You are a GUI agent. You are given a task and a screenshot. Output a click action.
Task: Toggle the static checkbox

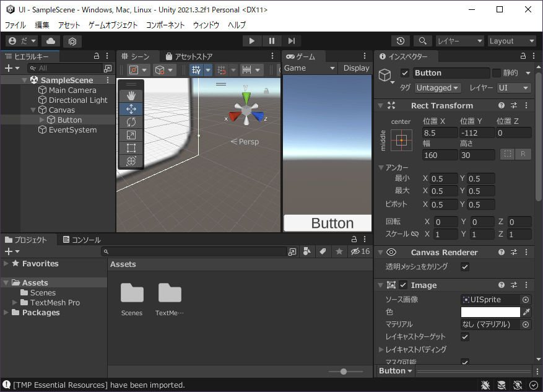(x=497, y=72)
